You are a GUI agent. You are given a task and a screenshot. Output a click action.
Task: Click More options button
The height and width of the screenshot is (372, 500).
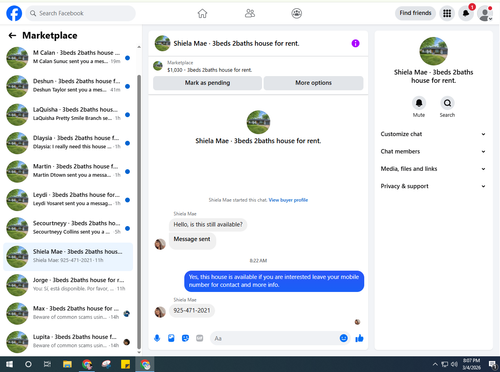coord(313,83)
